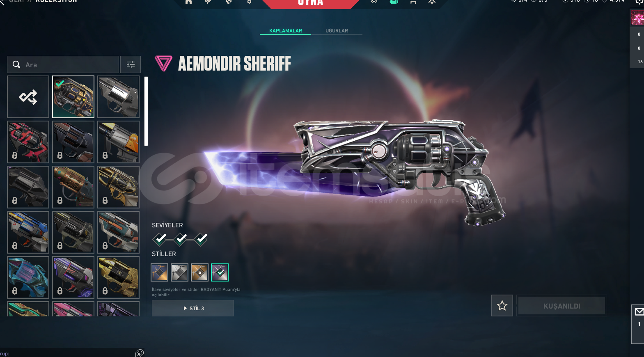Viewport: 644px width, 357px height.
Task: Click the KUŞANILDI equip button
Action: (x=561, y=306)
